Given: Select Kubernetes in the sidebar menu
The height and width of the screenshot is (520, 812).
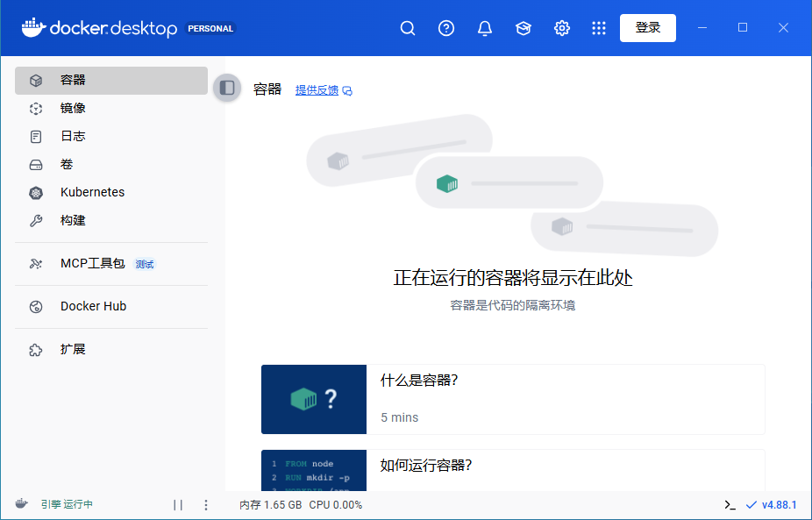Looking at the screenshot, I should click(x=111, y=192).
